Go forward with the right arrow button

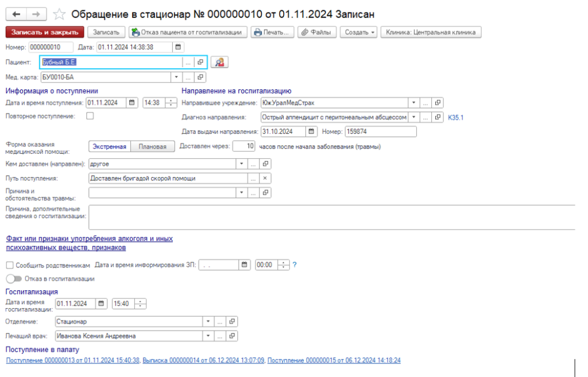click(x=36, y=14)
